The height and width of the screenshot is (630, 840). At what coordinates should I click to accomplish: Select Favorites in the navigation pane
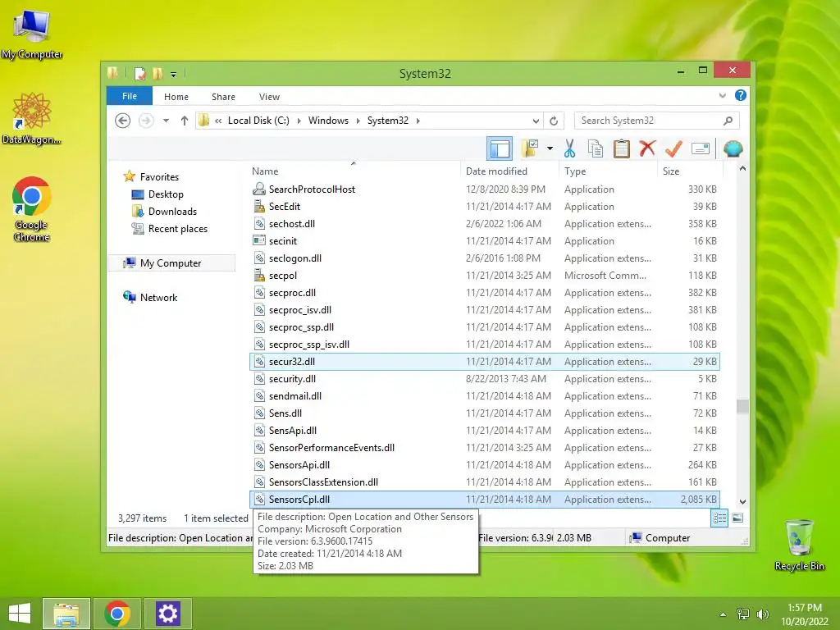159,177
